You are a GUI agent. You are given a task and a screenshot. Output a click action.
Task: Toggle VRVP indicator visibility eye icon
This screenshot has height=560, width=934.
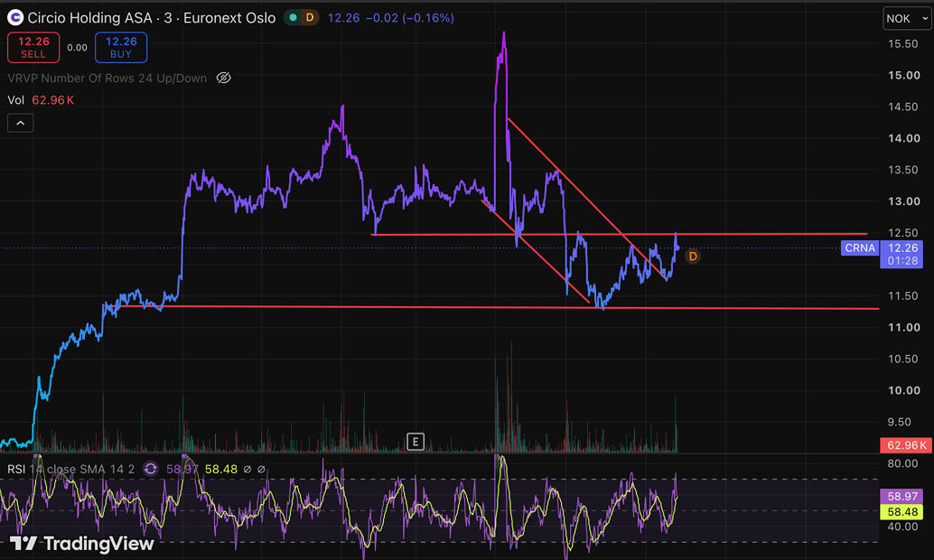coord(223,78)
